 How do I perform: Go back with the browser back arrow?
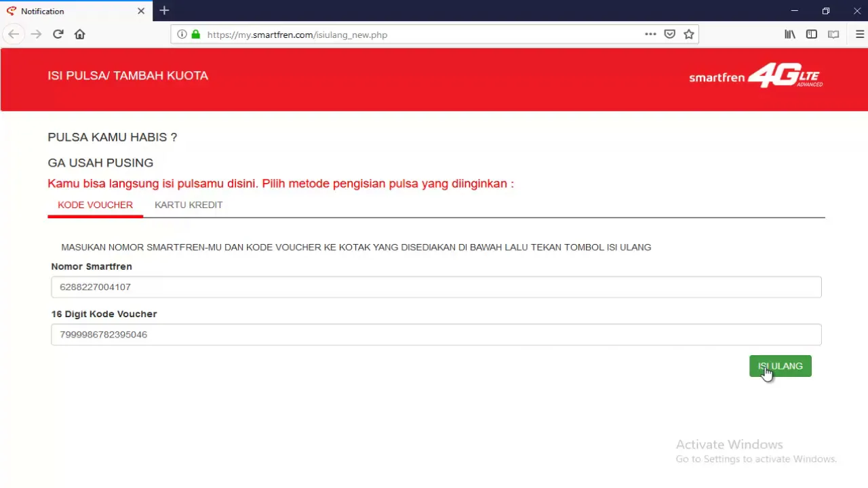[x=14, y=34]
